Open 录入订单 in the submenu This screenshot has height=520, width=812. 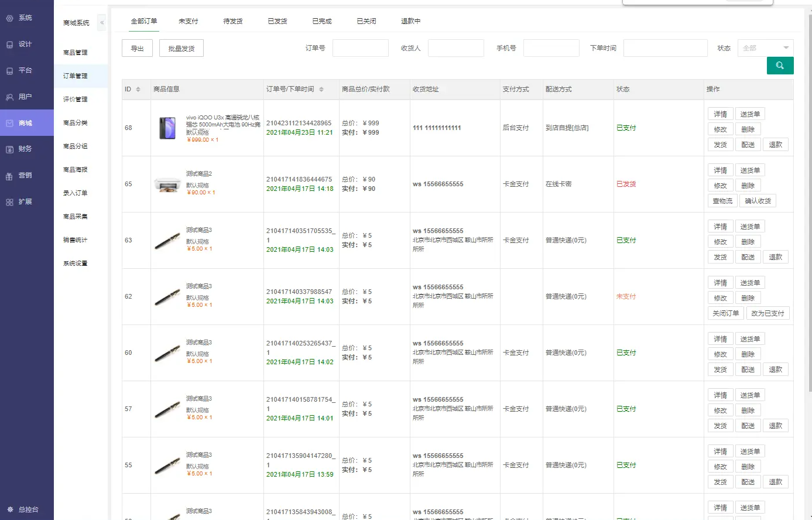point(76,193)
